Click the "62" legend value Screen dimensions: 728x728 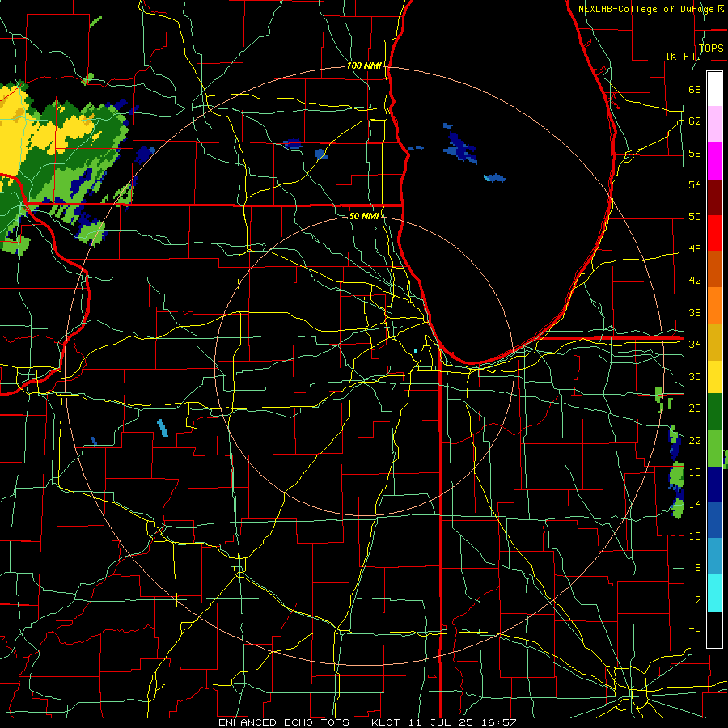click(695, 121)
